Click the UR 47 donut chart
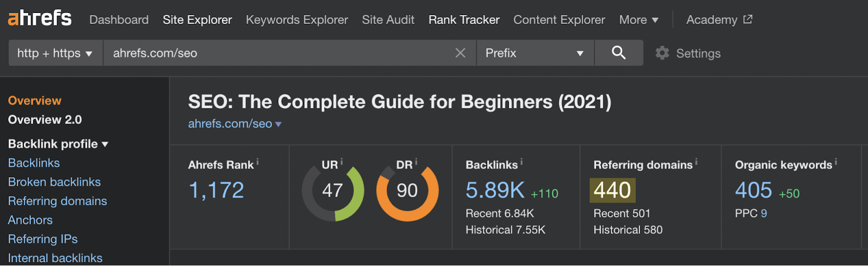868x266 pixels. coord(333,191)
